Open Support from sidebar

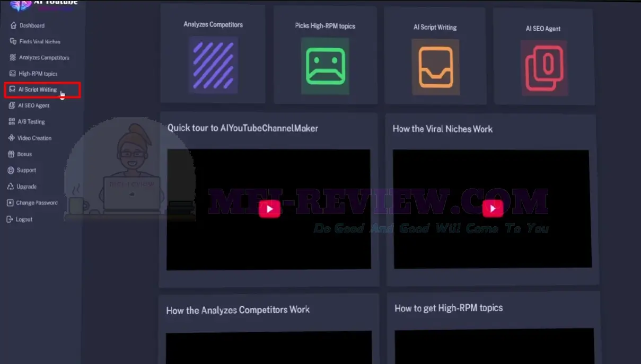pos(27,170)
